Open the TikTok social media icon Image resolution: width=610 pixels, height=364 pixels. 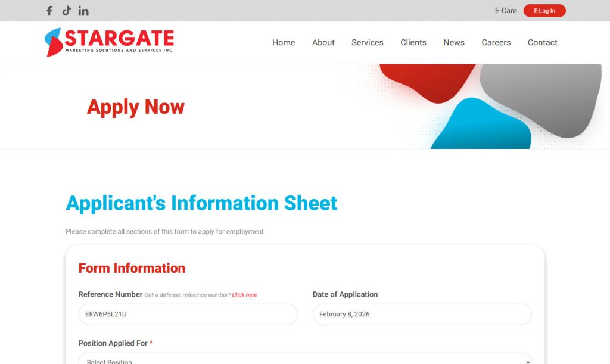[x=67, y=11]
